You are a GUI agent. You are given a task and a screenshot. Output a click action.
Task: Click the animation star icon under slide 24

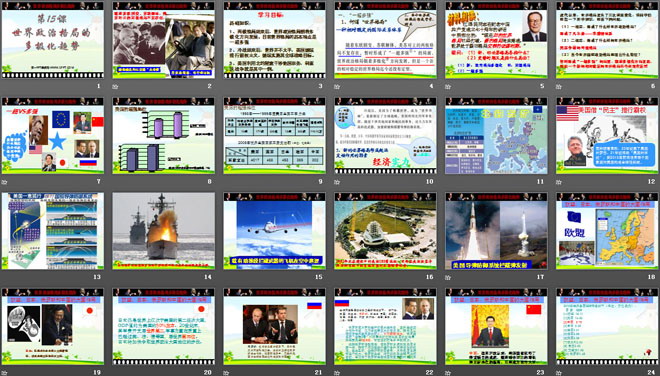click(559, 373)
